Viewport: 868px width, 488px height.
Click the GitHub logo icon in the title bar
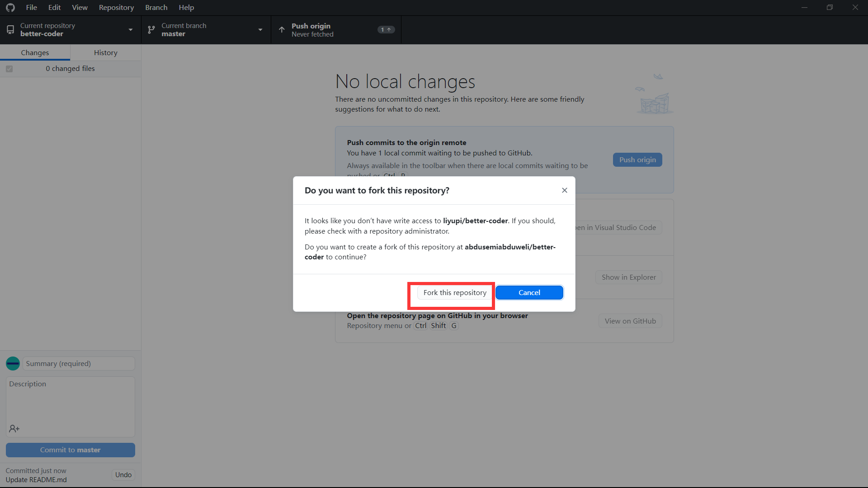(x=10, y=8)
